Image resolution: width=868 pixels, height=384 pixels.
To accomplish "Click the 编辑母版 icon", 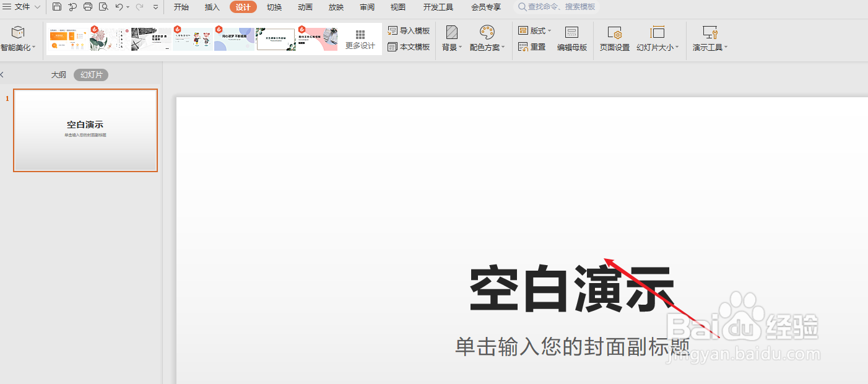I will point(572,33).
